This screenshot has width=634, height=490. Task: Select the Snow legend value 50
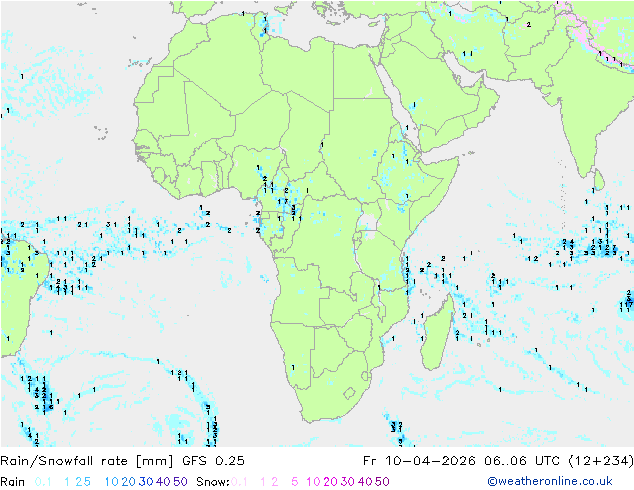coord(382,482)
